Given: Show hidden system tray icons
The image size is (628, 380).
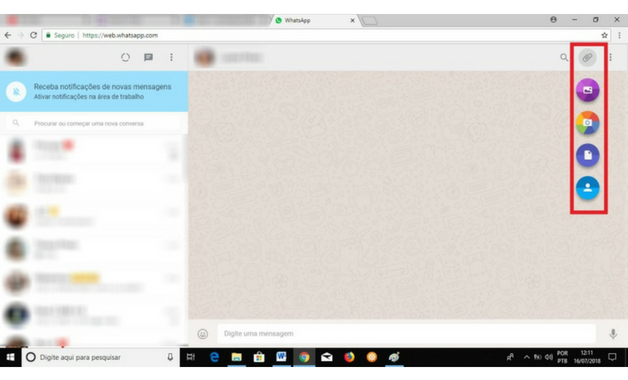Looking at the screenshot, I should 527,357.
